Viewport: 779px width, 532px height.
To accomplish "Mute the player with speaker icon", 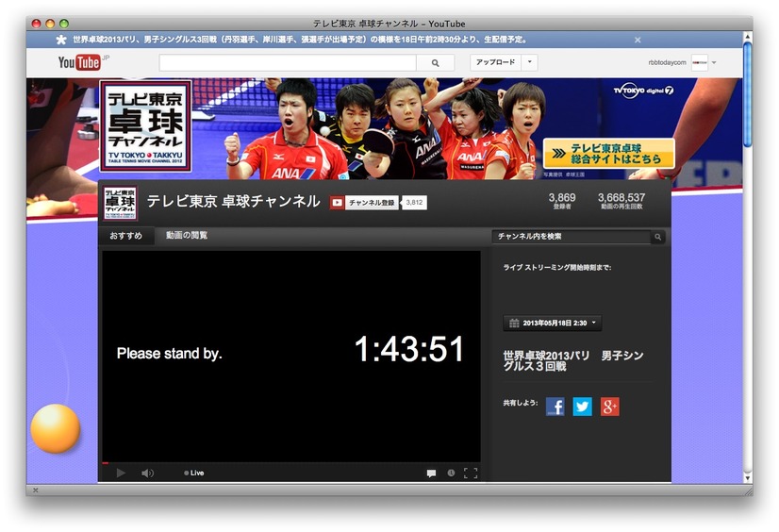I will pyautogui.click(x=147, y=473).
